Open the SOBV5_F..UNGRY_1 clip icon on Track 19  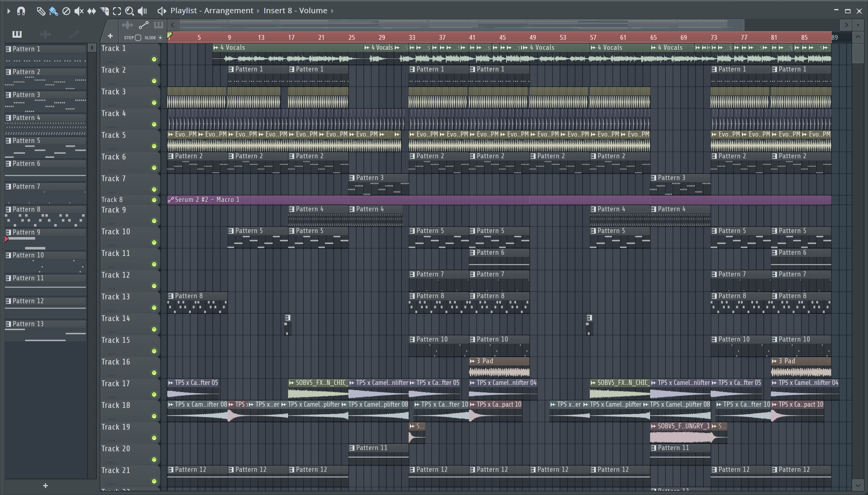point(653,426)
